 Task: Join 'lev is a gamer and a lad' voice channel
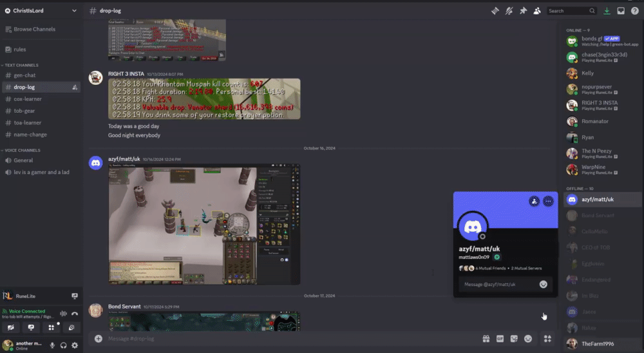click(x=41, y=173)
